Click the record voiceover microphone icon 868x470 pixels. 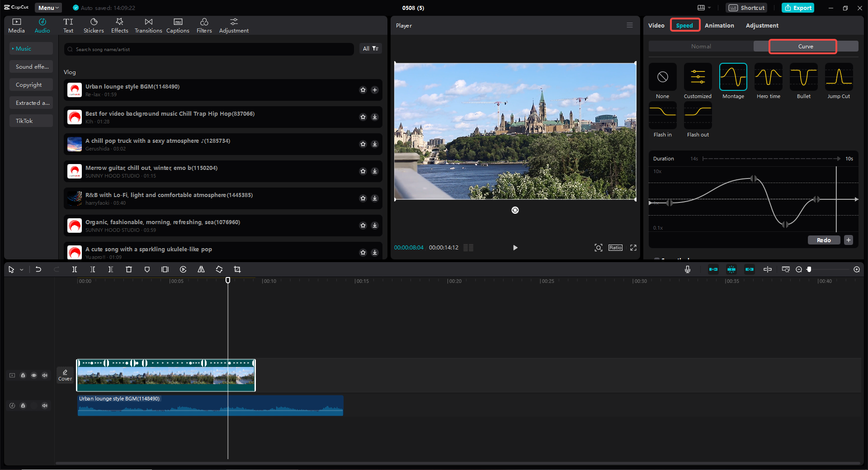click(x=687, y=269)
